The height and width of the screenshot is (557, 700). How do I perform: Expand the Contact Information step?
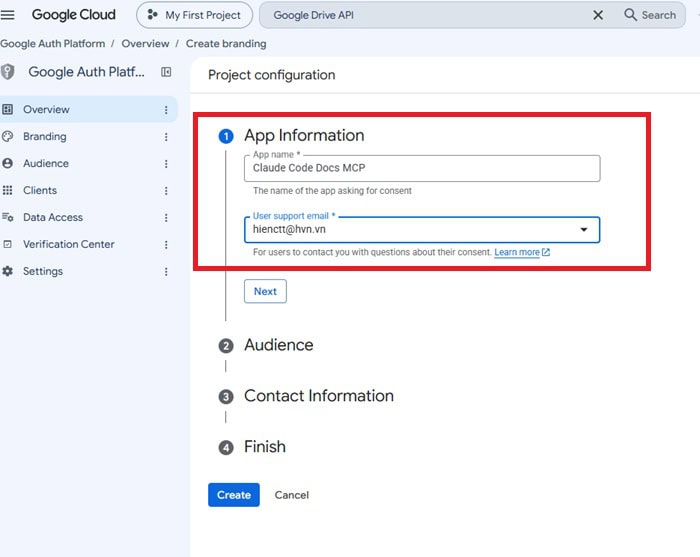[306, 396]
